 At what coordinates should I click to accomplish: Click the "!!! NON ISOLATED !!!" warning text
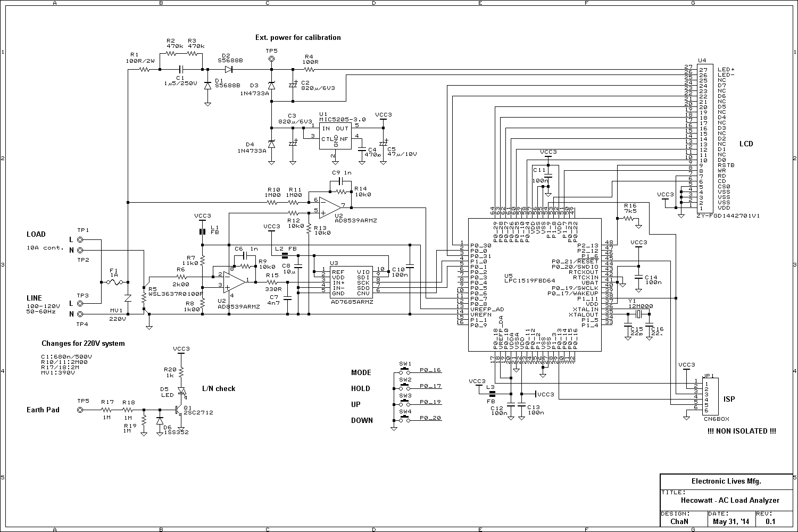coord(741,431)
